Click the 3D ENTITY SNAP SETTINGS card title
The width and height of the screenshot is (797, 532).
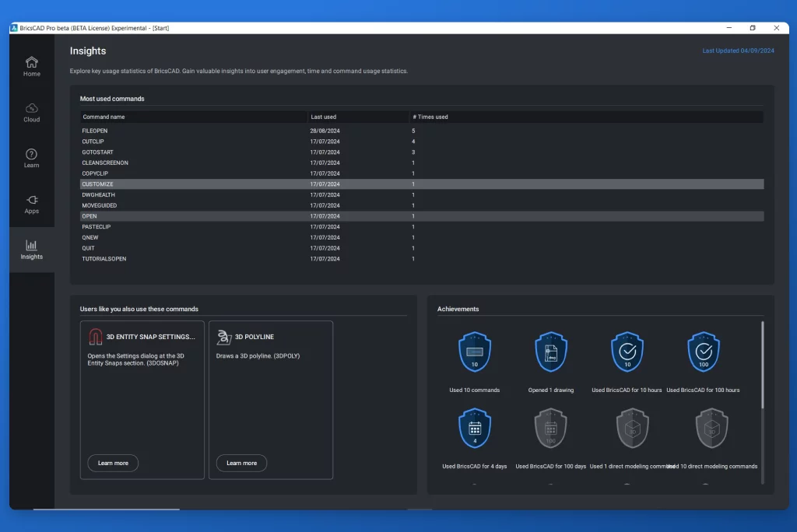pyautogui.click(x=150, y=337)
